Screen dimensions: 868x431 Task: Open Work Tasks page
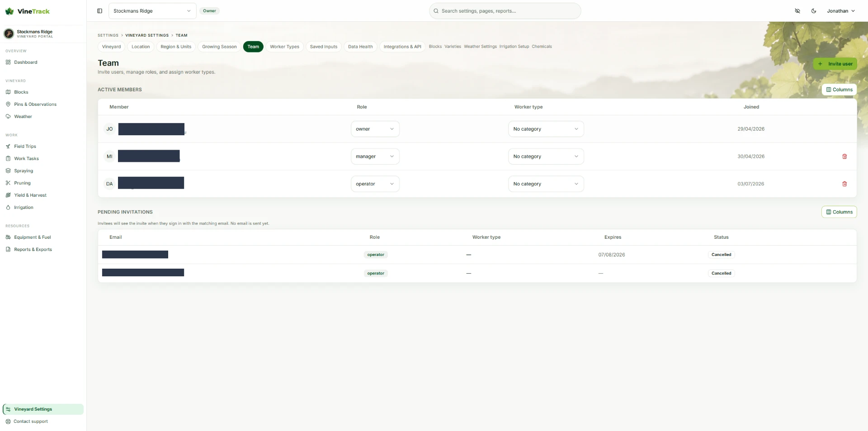click(x=42, y=159)
